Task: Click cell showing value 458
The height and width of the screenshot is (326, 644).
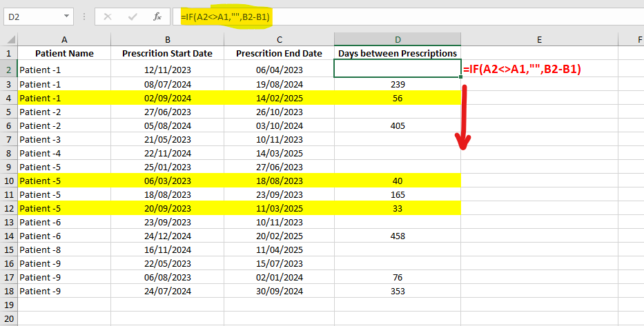Action: pos(398,236)
